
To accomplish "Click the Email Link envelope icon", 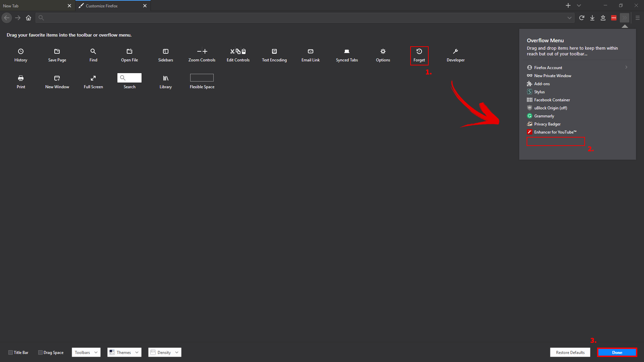I will tap(311, 51).
